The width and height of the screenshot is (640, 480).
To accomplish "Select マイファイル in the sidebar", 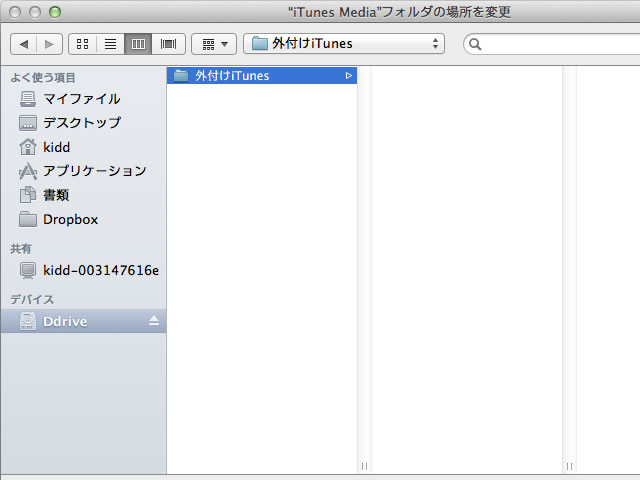I will click(x=83, y=99).
